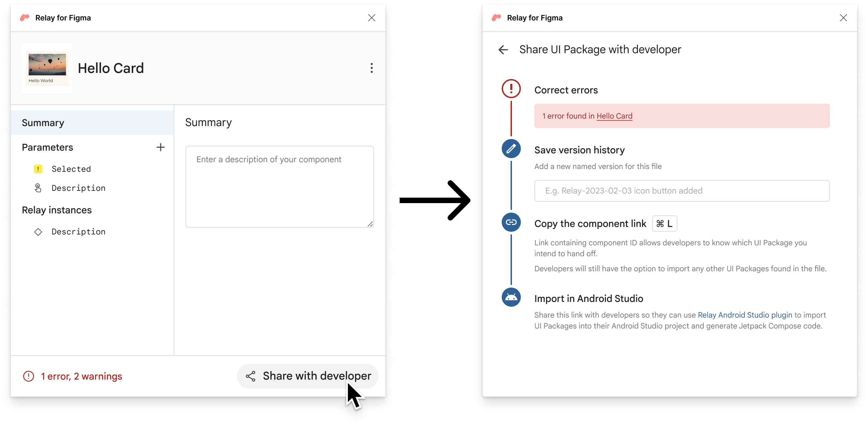This screenshot has width=868, height=428.
Task: Click the error warning icon in bottom left
Action: (28, 376)
